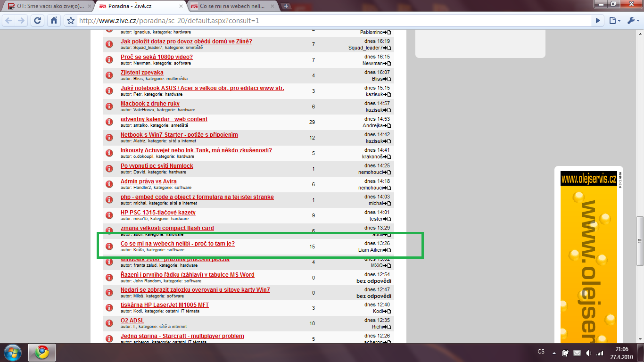Click the network signal icon in the tray

click(600, 353)
